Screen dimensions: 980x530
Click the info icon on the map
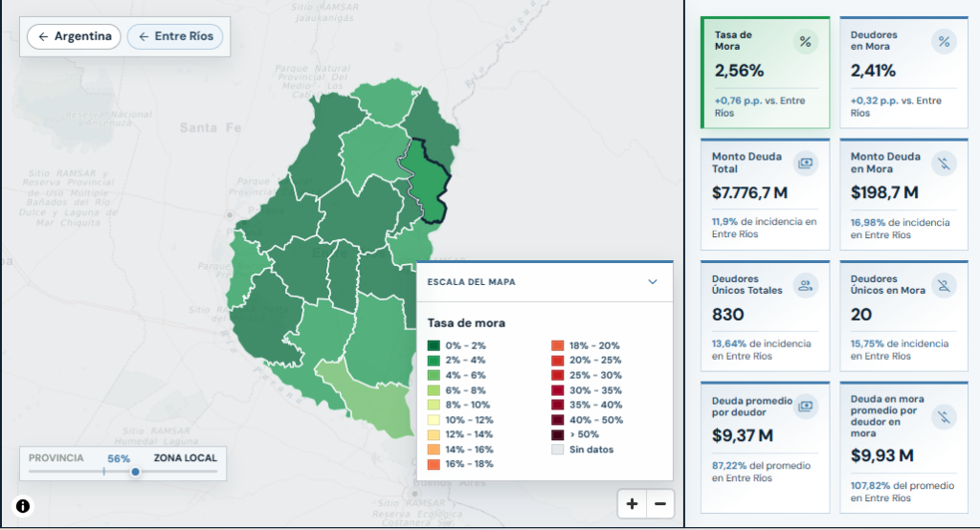[x=23, y=506]
